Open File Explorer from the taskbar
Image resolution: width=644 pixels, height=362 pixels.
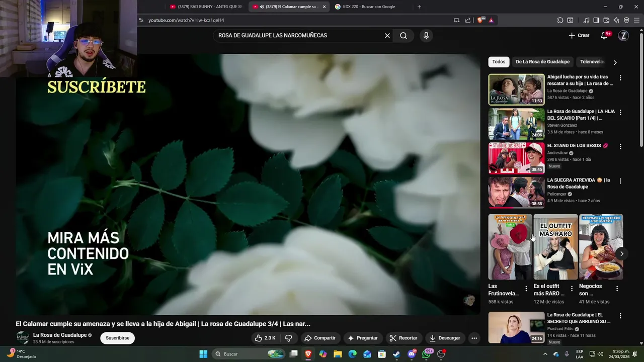pyautogui.click(x=338, y=354)
